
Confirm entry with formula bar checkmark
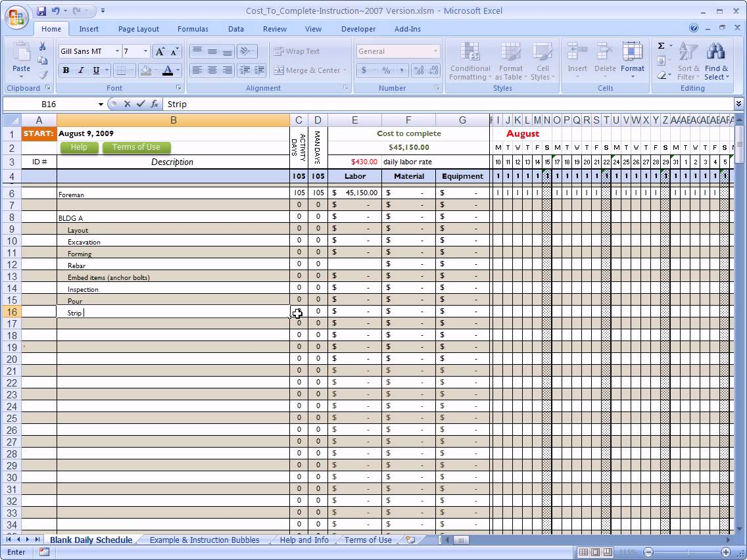(141, 104)
